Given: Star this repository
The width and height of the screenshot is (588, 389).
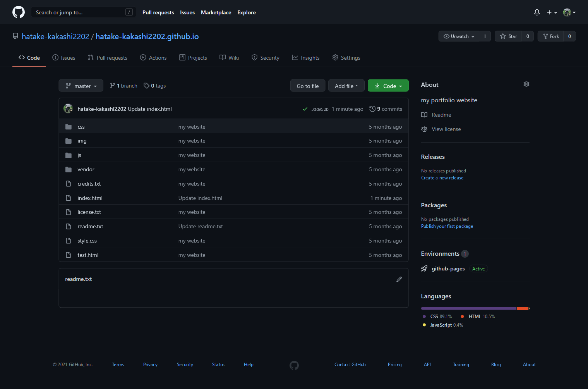Looking at the screenshot, I should [508, 36].
